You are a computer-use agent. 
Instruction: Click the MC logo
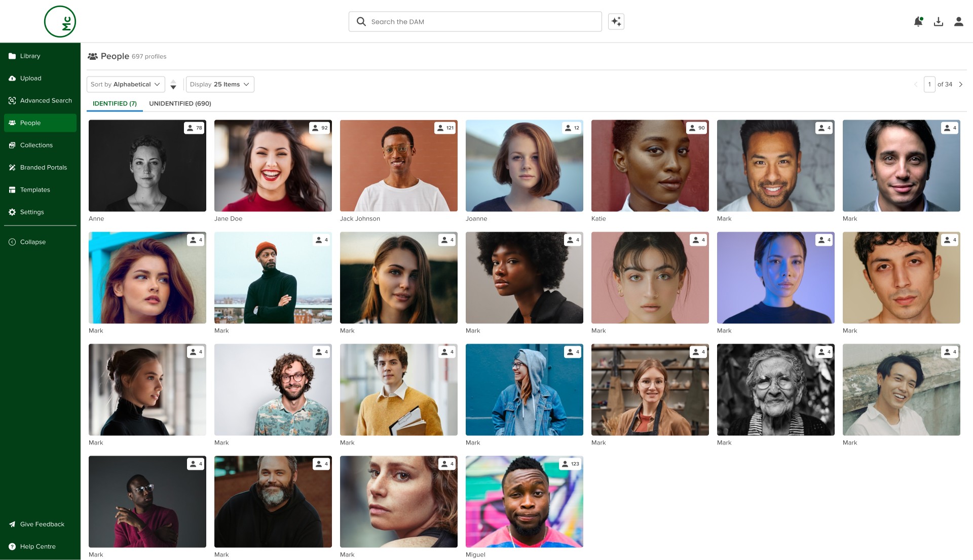click(60, 21)
